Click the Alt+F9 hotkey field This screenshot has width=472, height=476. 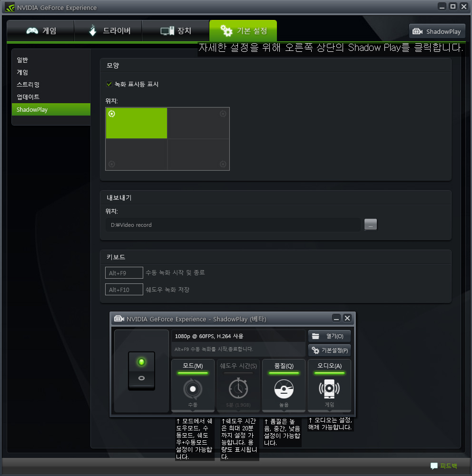click(x=124, y=272)
